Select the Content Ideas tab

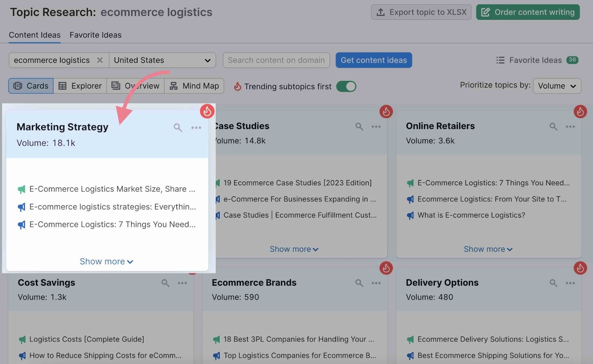point(34,35)
